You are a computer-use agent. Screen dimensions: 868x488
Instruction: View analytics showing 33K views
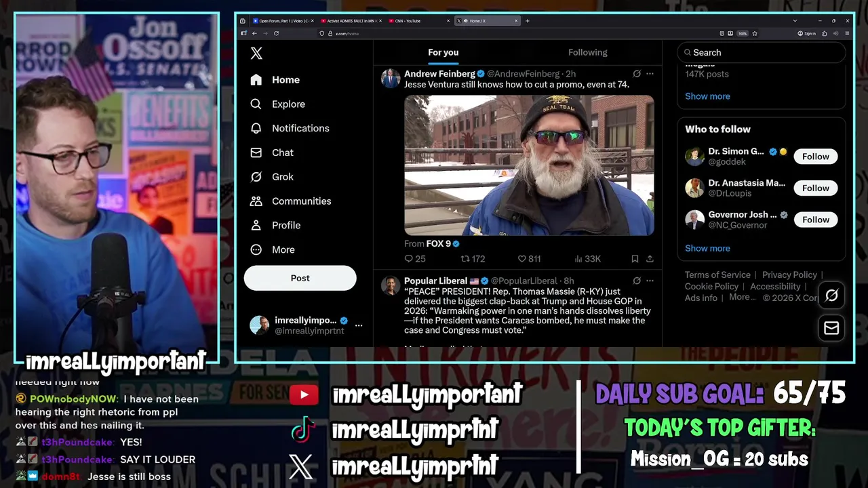pyautogui.click(x=587, y=258)
